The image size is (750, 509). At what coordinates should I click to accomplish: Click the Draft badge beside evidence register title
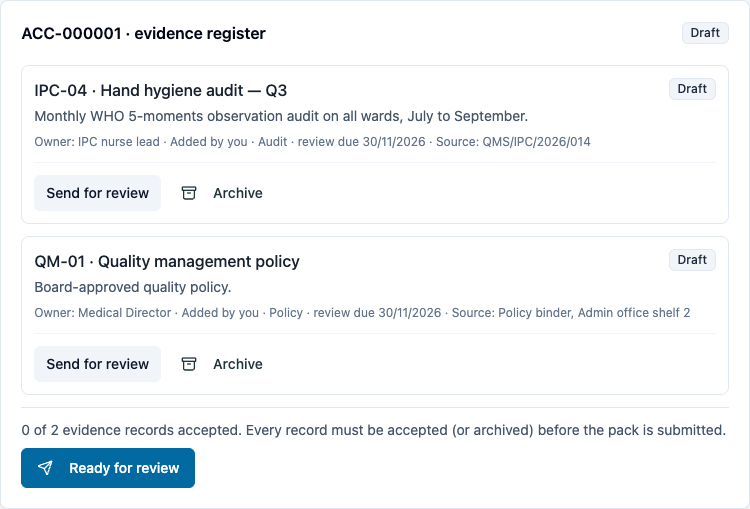[x=705, y=33]
